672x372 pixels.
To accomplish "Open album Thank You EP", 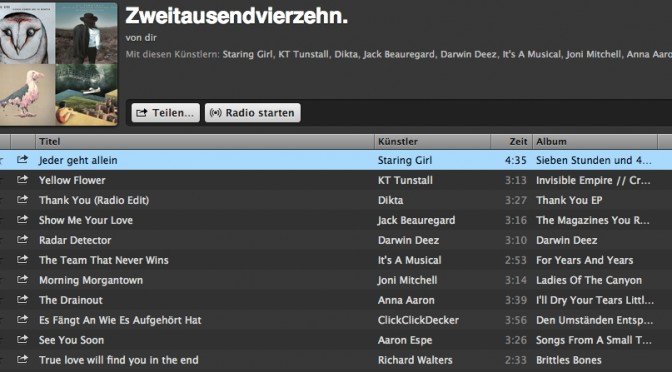I will click(569, 200).
